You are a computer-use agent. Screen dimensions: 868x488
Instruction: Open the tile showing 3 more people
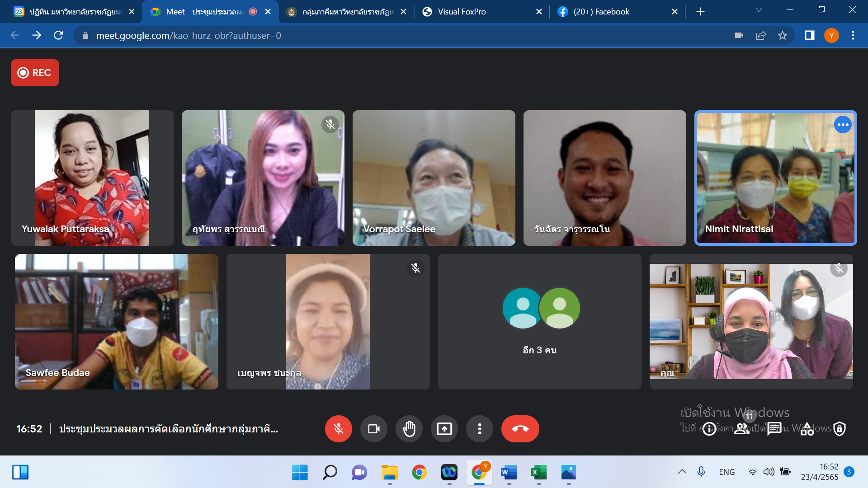pyautogui.click(x=539, y=321)
